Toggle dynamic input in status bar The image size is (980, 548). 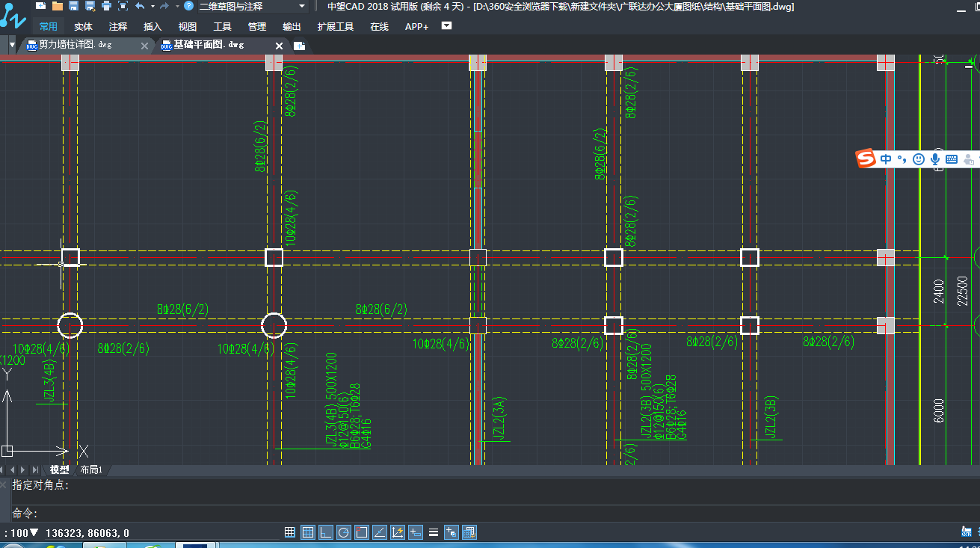416,532
